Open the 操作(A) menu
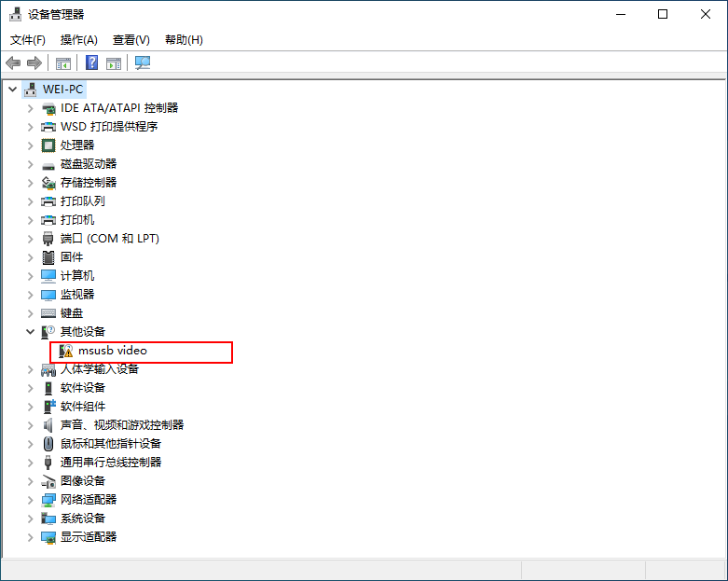 coord(79,40)
